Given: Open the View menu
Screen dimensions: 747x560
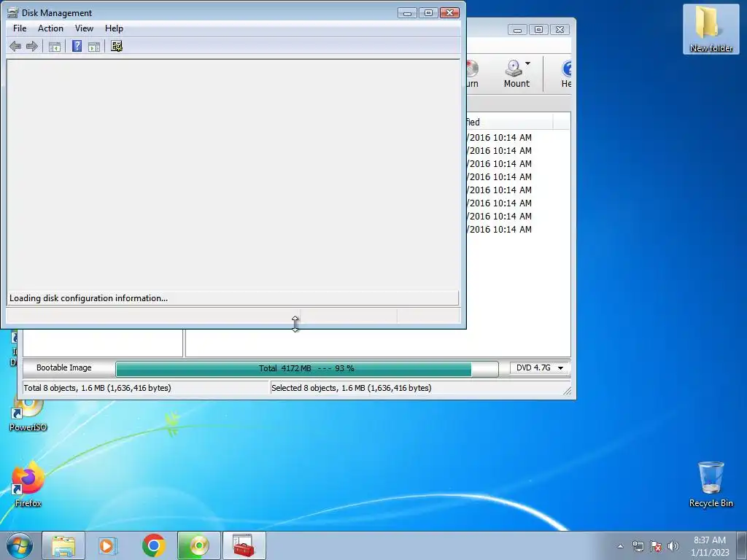Looking at the screenshot, I should [x=84, y=28].
